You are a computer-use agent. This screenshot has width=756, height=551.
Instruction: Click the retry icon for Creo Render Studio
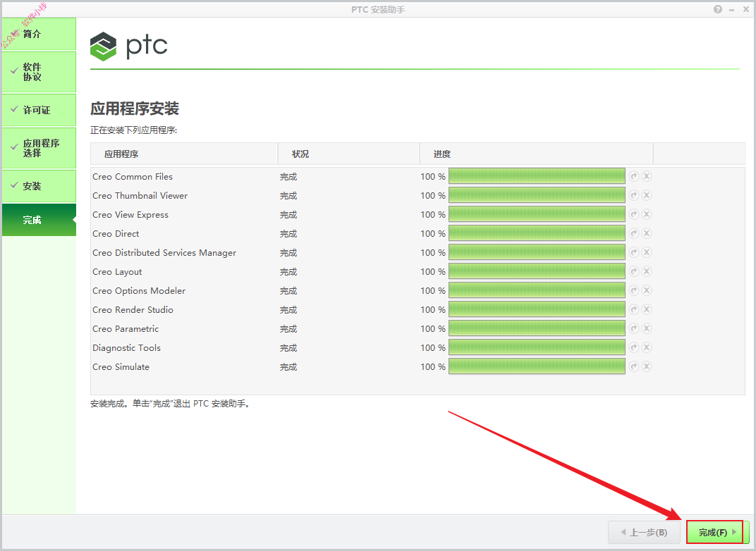coord(634,309)
